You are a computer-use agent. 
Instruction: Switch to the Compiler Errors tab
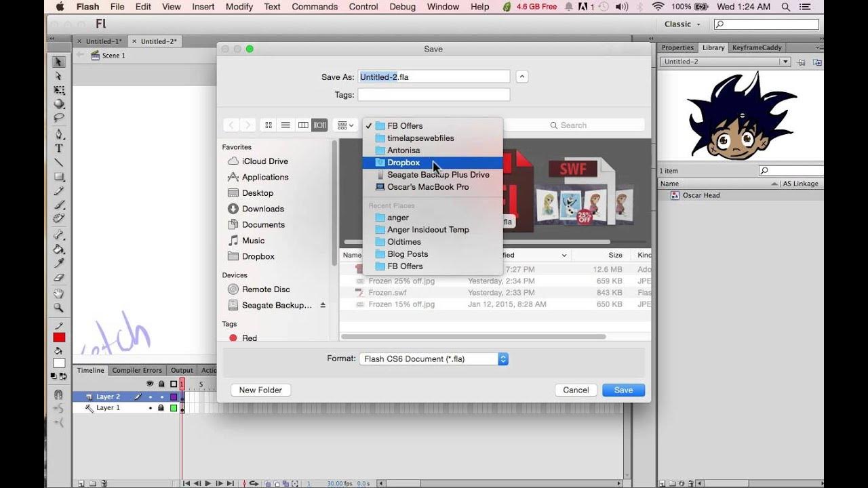(x=137, y=371)
